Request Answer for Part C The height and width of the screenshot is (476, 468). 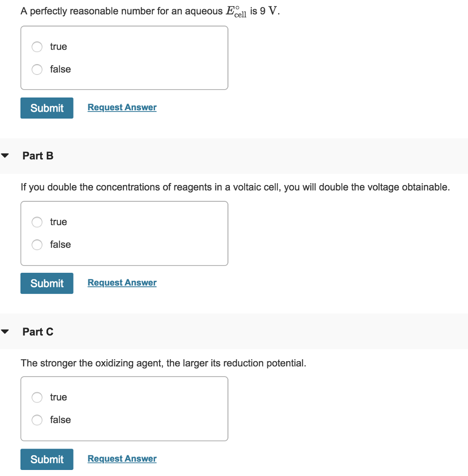point(122,459)
